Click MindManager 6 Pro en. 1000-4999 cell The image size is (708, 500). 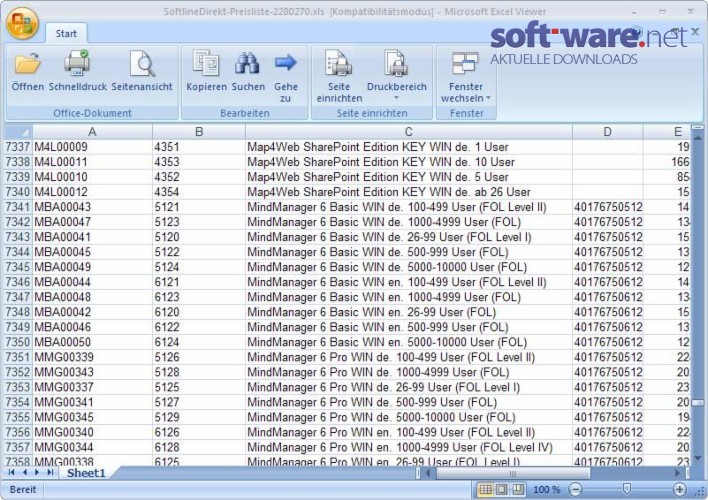(x=408, y=447)
